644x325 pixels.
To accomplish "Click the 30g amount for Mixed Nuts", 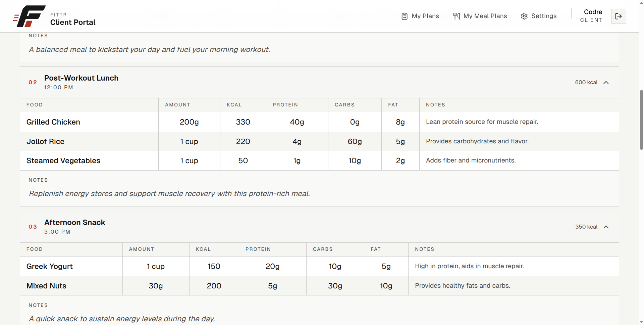I will click(x=156, y=286).
